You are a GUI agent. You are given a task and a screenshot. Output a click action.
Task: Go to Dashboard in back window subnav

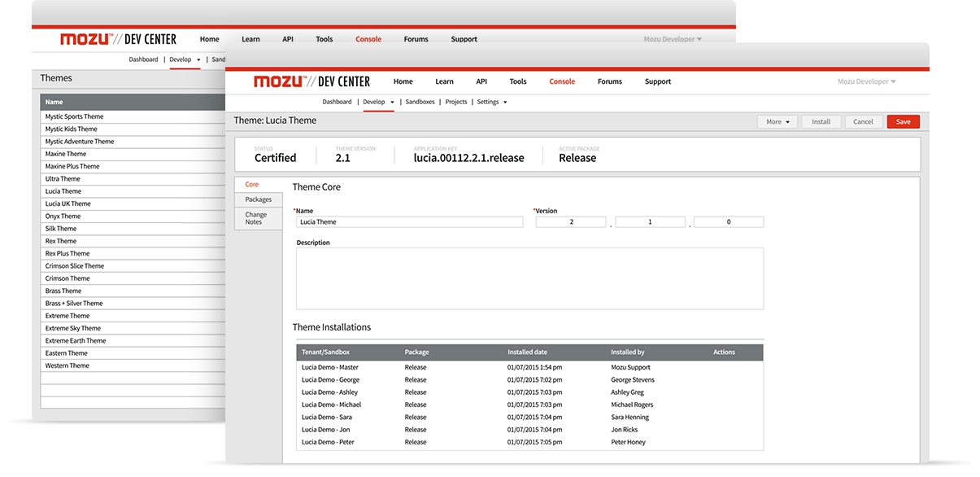tap(143, 59)
